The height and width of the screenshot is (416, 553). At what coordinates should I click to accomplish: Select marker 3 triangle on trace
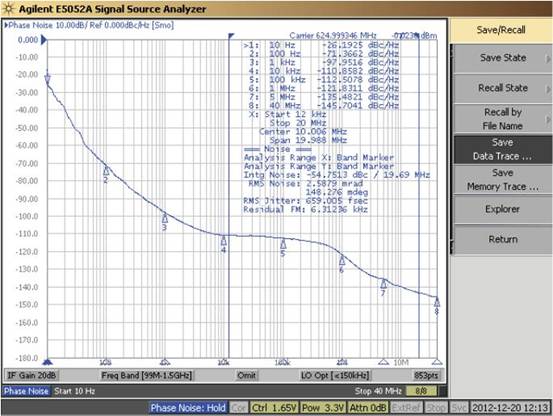coord(165,219)
